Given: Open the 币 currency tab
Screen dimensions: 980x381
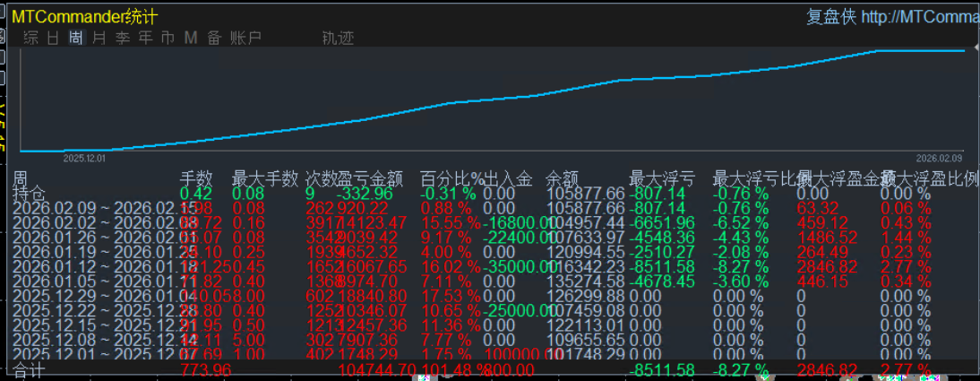Looking at the screenshot, I should (x=168, y=39).
